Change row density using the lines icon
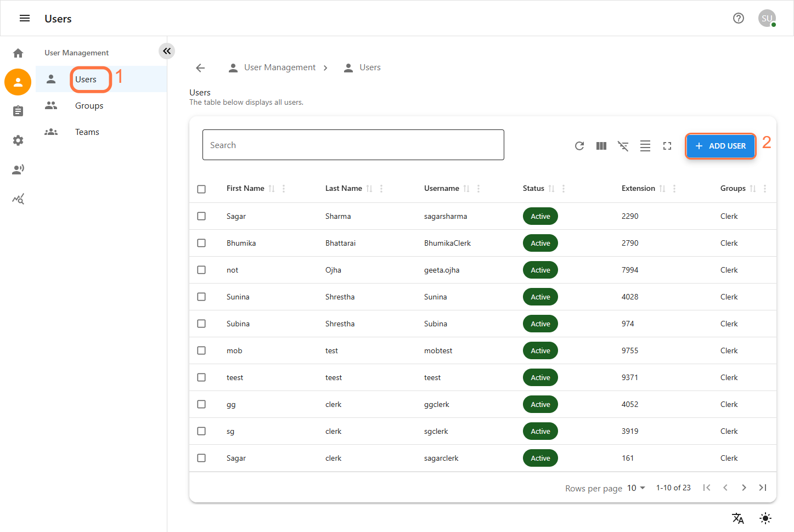Image resolution: width=794 pixels, height=532 pixels. pos(645,146)
